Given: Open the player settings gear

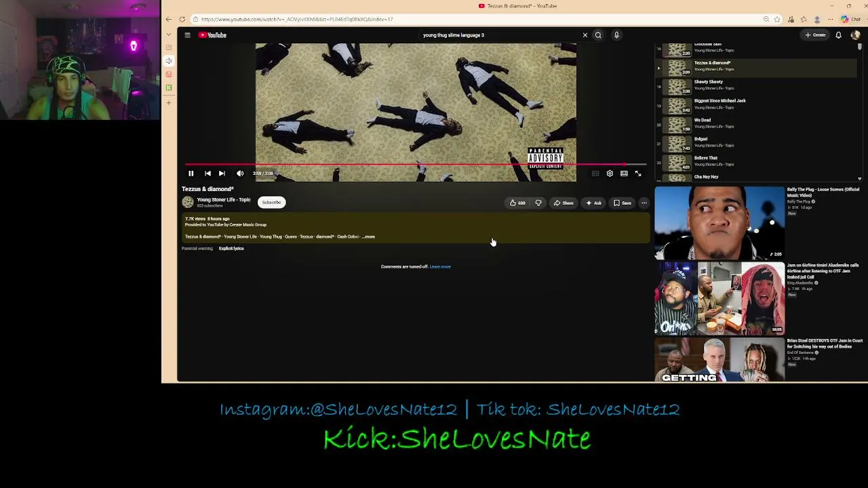Looking at the screenshot, I should pos(610,174).
